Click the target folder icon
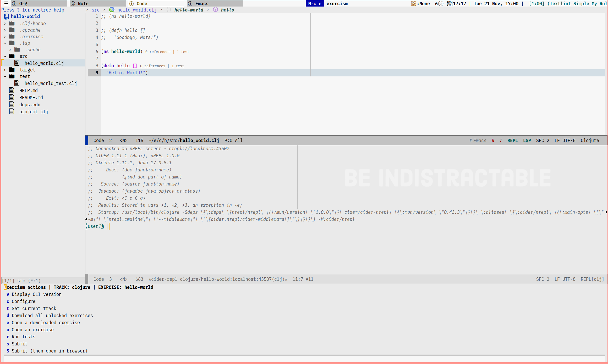The image size is (608, 364). (12, 70)
